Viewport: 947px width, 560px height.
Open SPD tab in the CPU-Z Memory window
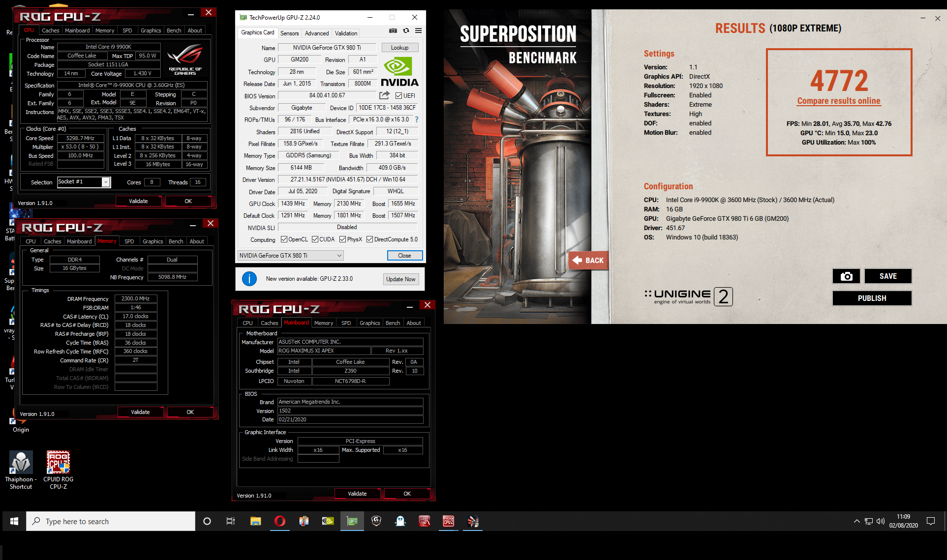point(129,241)
